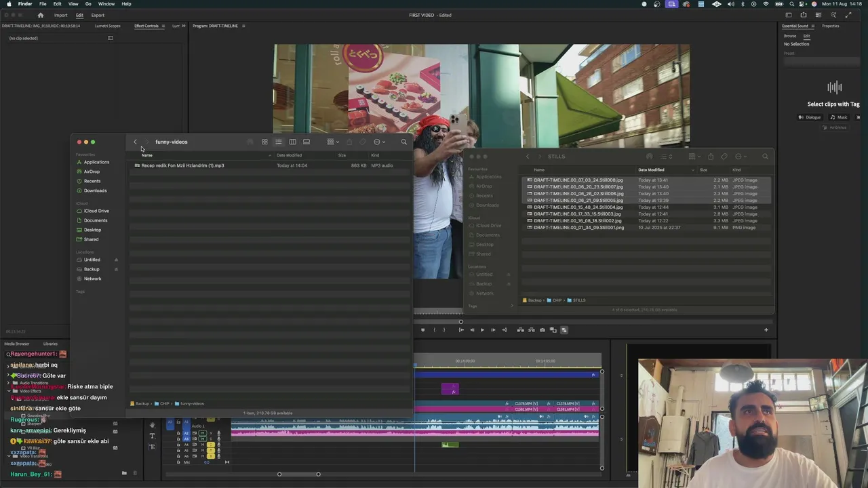
Task: Open iCloud Drive in funny-videos sidebar
Action: point(96,211)
